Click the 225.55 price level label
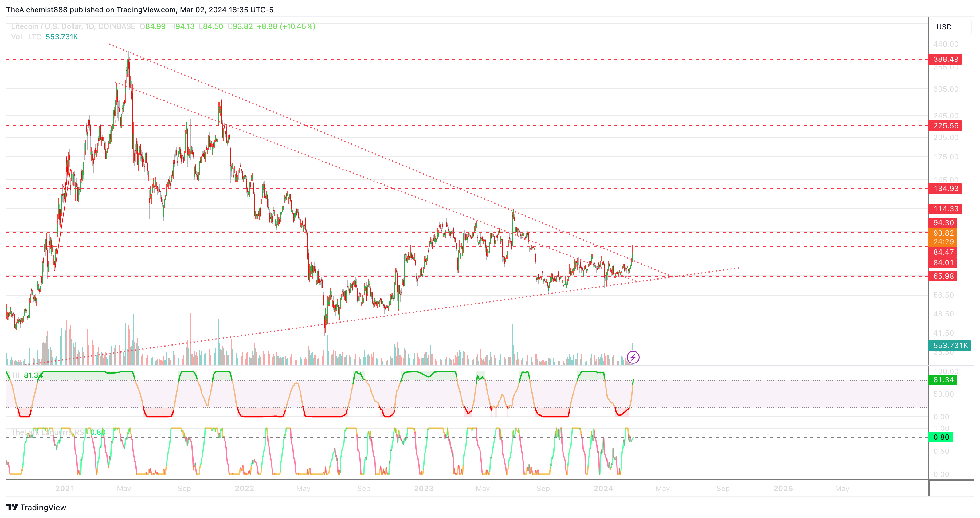The width and height of the screenshot is (980, 518). [945, 126]
